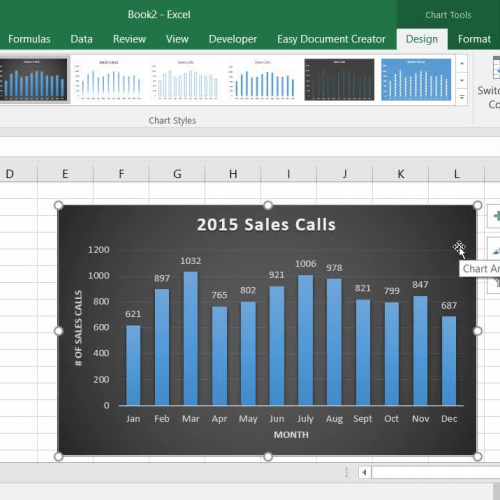The height and width of the screenshot is (500, 500).
Task: Expand the full Chart Styles gallery
Action: point(462,97)
